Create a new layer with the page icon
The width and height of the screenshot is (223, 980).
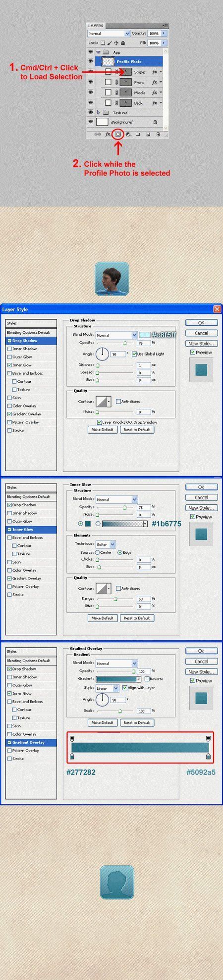tap(148, 134)
